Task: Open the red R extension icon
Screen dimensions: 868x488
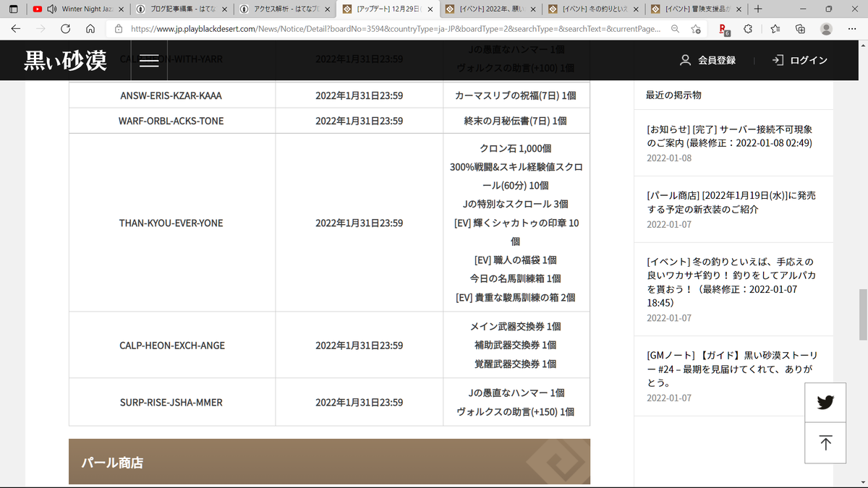Action: pos(723,30)
